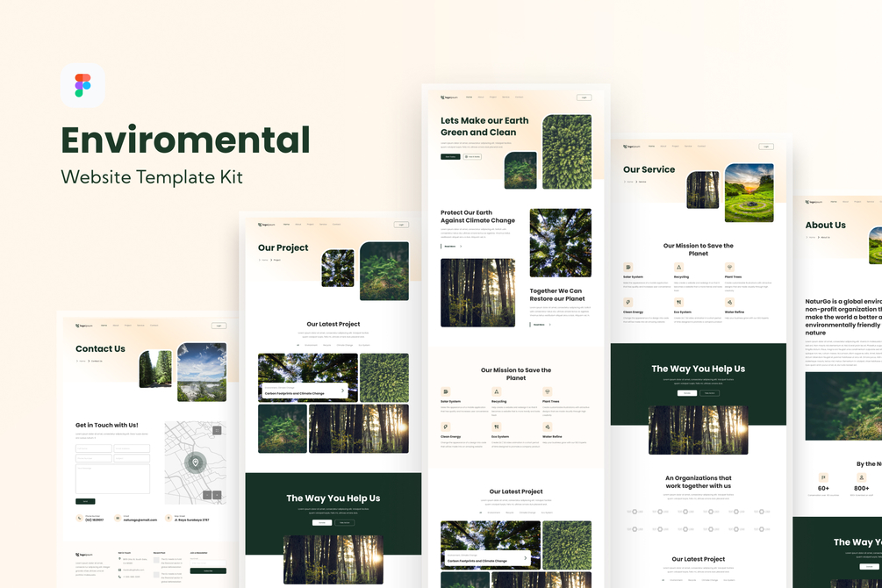Click the logoipsum logo on the Contact Us page
Image resolution: width=882 pixels, height=588 pixels.
(x=84, y=326)
